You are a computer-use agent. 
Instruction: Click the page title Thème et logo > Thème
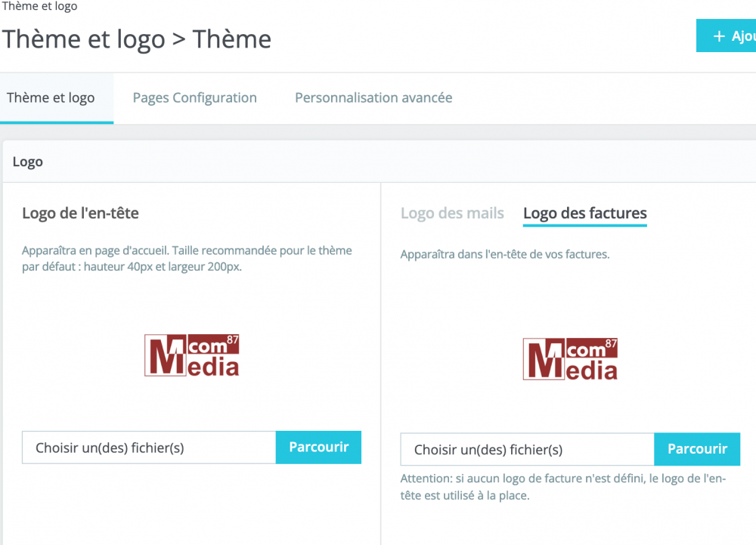136,39
